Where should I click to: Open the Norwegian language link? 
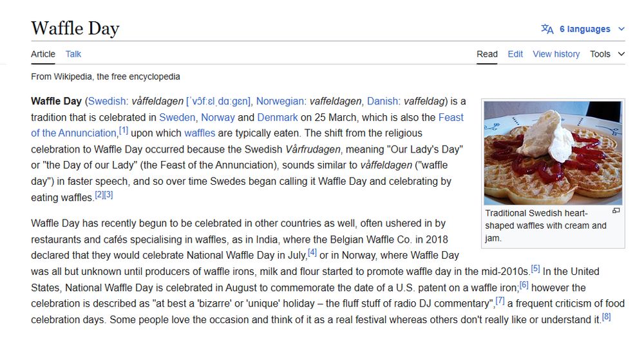(x=279, y=101)
